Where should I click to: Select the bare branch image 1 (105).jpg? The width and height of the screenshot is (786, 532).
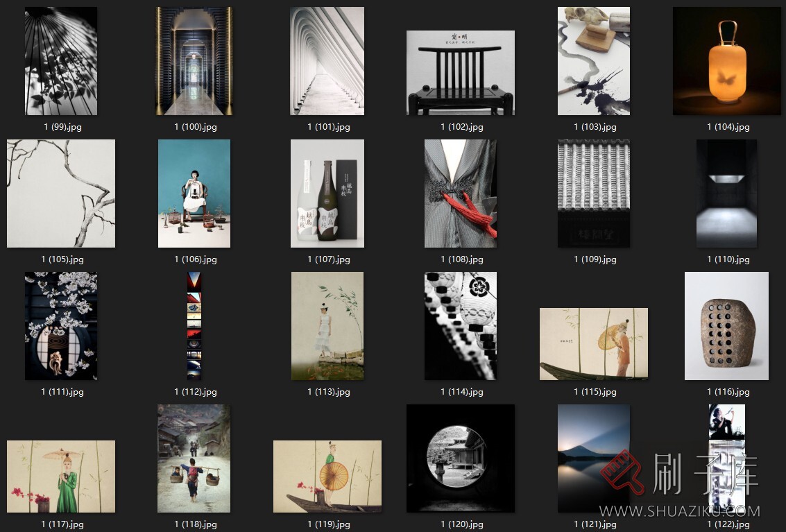point(61,194)
